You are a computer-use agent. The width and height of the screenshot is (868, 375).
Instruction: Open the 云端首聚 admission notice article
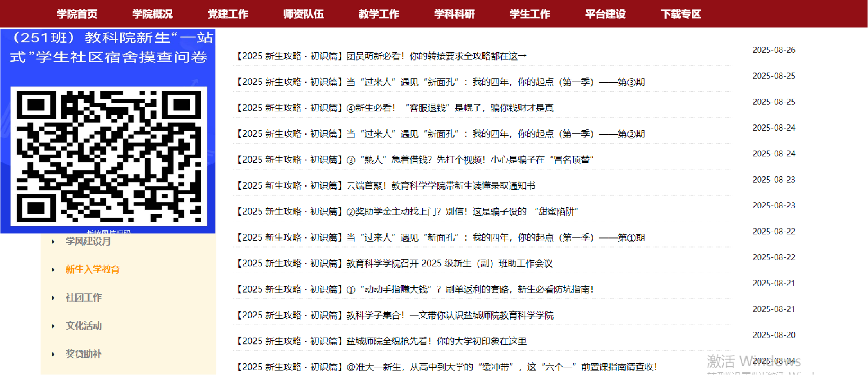point(386,186)
